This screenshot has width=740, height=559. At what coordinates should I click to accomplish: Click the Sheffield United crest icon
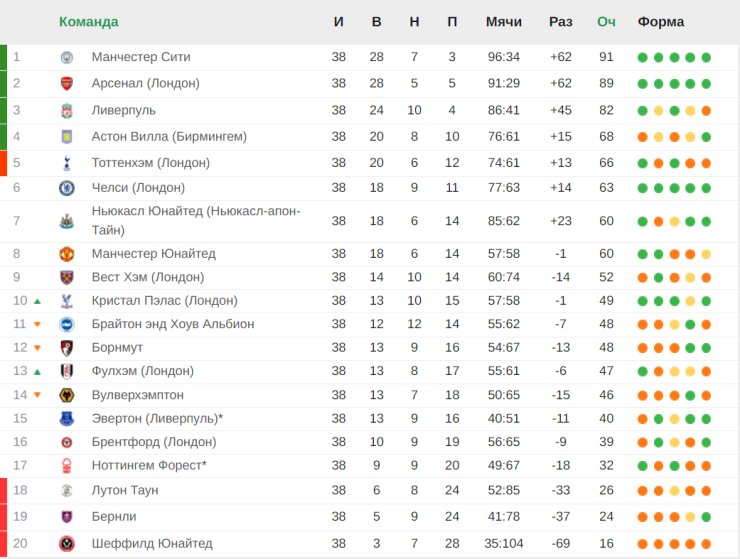point(67,544)
